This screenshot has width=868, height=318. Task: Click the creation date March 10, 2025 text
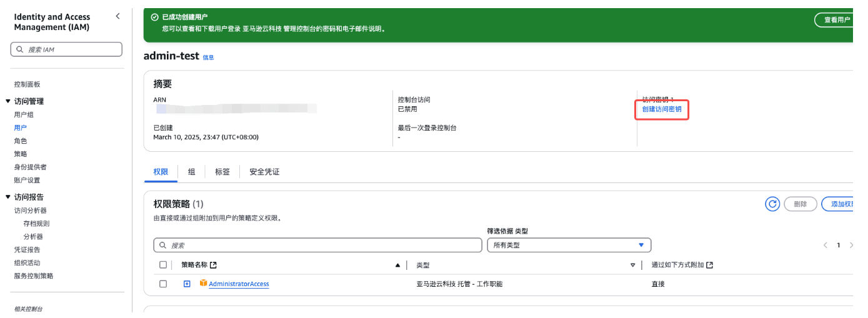(x=206, y=137)
